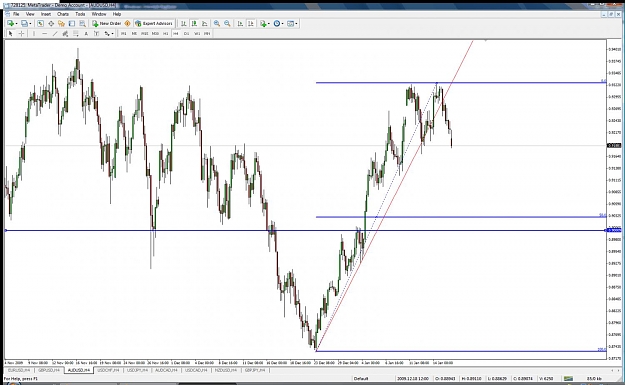The image size is (625, 385).
Task: Expand the Templates dropdown arrow
Action: point(296,24)
